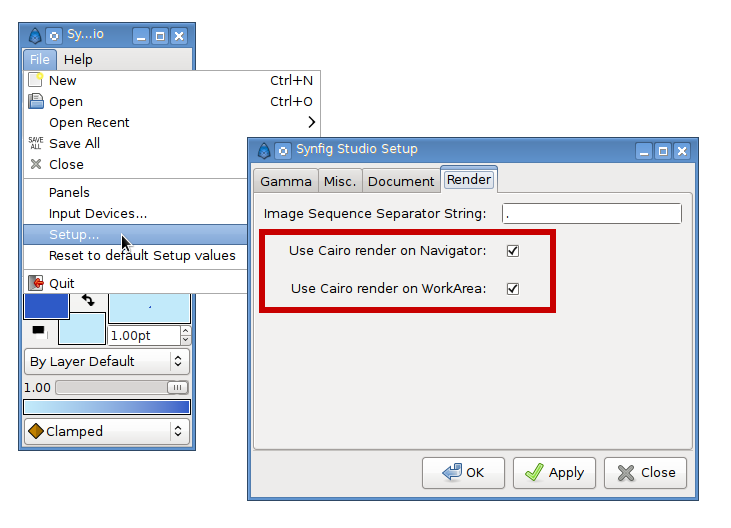Minimize the Synfig Studio Setup window

pos(644,151)
